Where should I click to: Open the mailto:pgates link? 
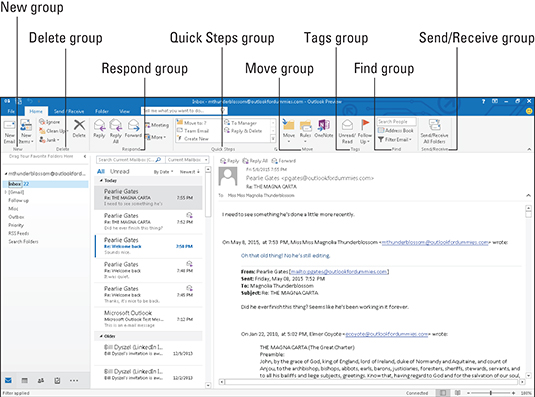coord(339,271)
